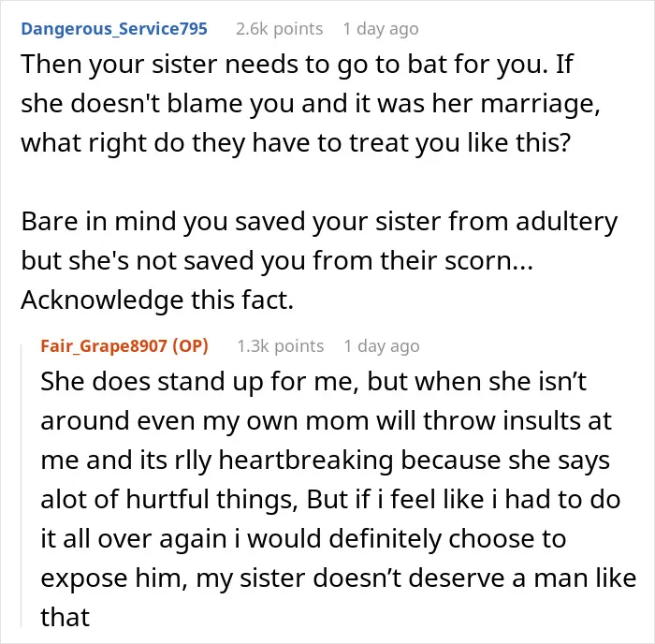Open Fair_Grape8907 user profile link
Image resolution: width=655 pixels, height=644 pixels.
point(104,346)
